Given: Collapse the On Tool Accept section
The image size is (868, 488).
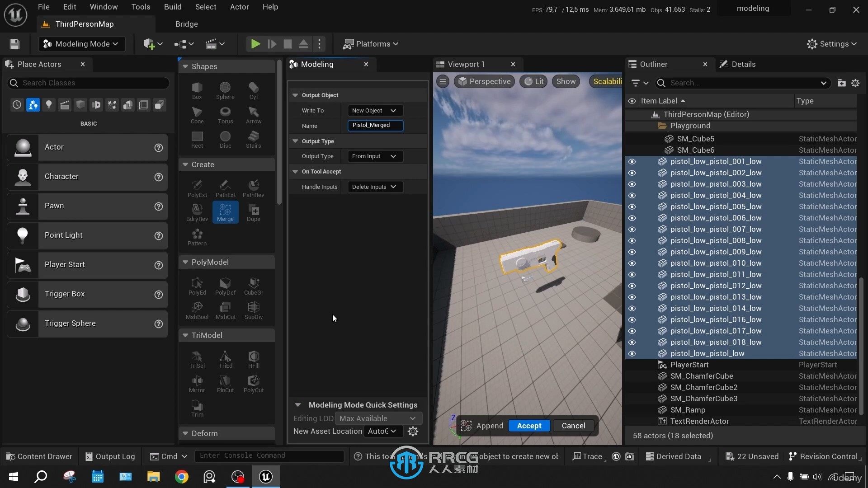Looking at the screenshot, I should pos(295,171).
